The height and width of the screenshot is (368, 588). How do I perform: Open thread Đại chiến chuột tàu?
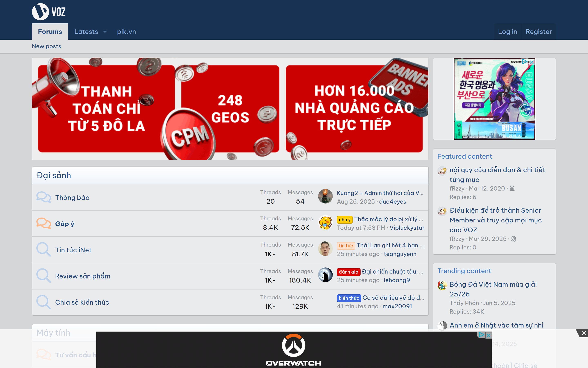coord(392,272)
